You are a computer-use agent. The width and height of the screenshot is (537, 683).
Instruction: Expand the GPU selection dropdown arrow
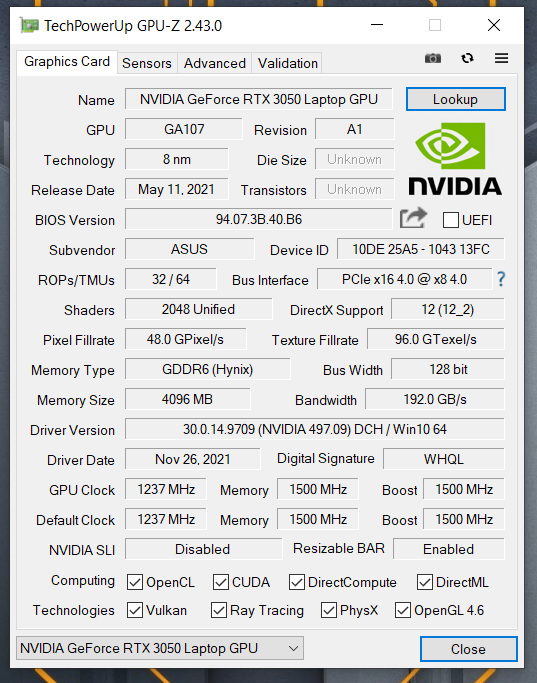(294, 649)
